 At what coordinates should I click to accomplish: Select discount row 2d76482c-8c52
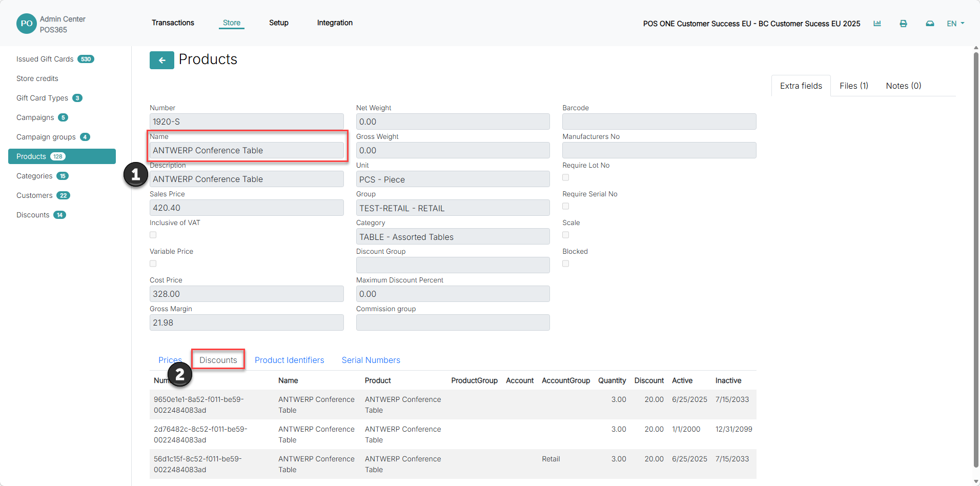point(453,434)
